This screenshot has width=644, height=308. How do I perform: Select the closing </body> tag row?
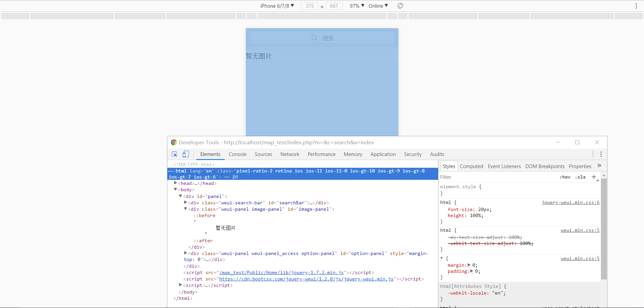[188, 292]
